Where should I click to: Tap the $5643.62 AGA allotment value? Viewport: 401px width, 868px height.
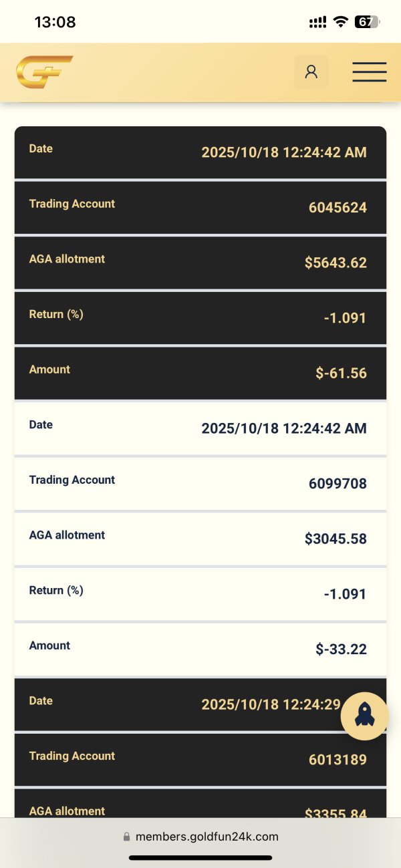pyautogui.click(x=336, y=263)
